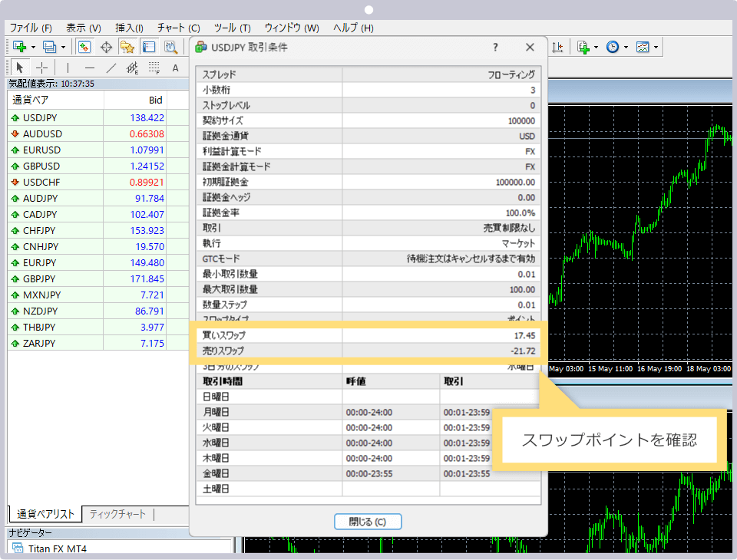Open the ウィンドウ (W) menu
The height and width of the screenshot is (560, 737).
292,28
